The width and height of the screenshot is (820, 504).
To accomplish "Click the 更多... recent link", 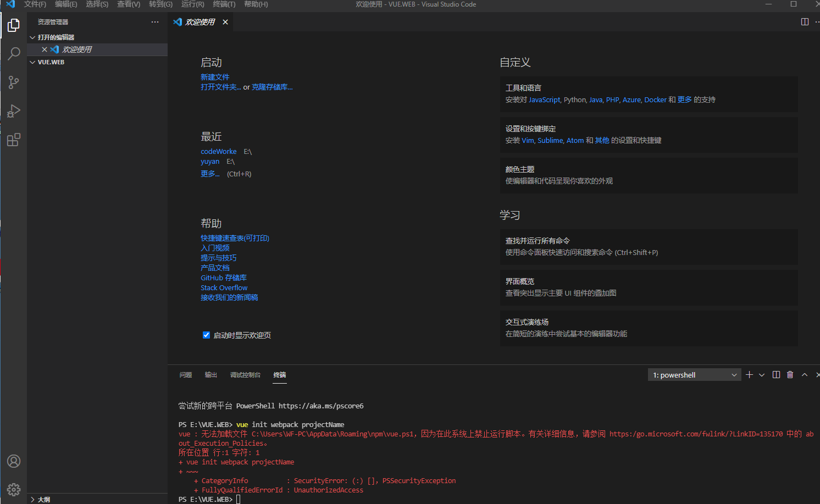I will 210,174.
